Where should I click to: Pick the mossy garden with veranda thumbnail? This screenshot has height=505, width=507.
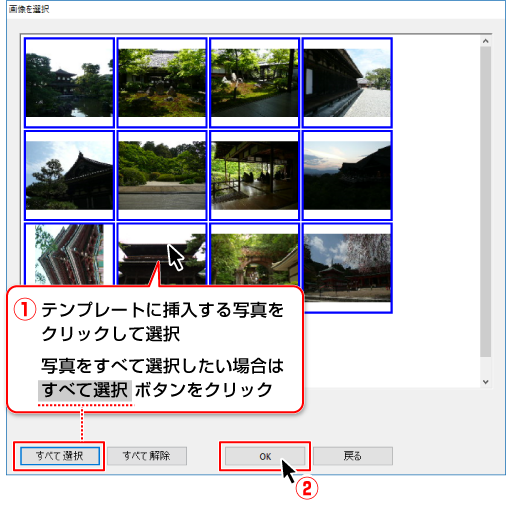(255, 83)
